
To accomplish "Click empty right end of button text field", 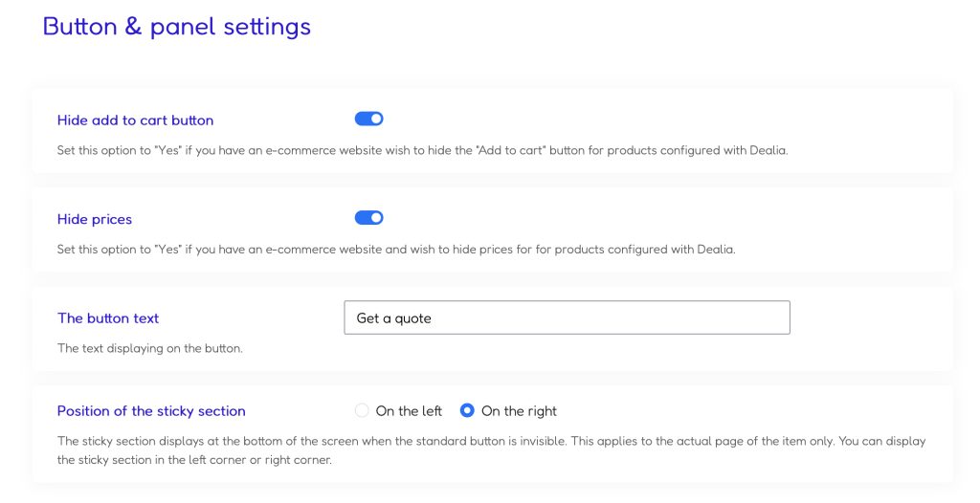I will coord(719,317).
